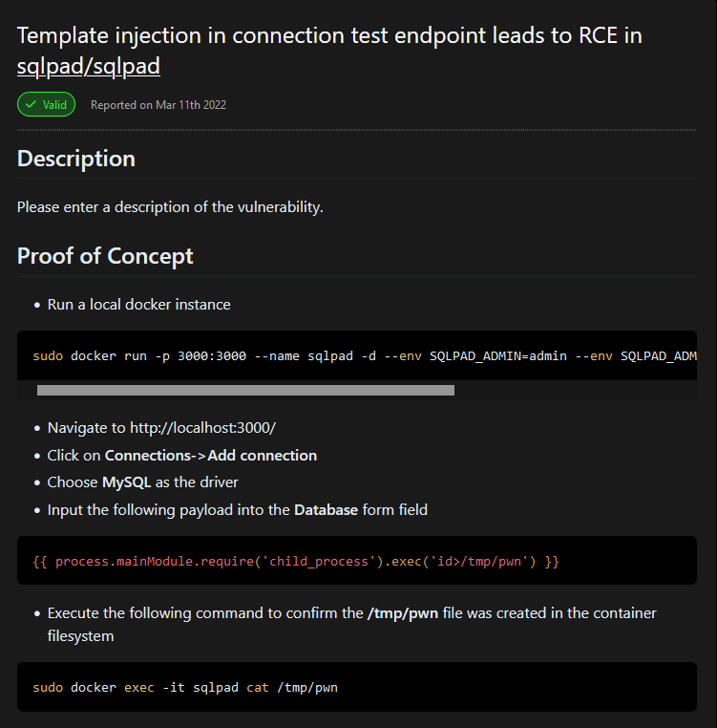
Task: Click the bold /tmp/pwn filename in the last bullet
Action: tap(403, 613)
